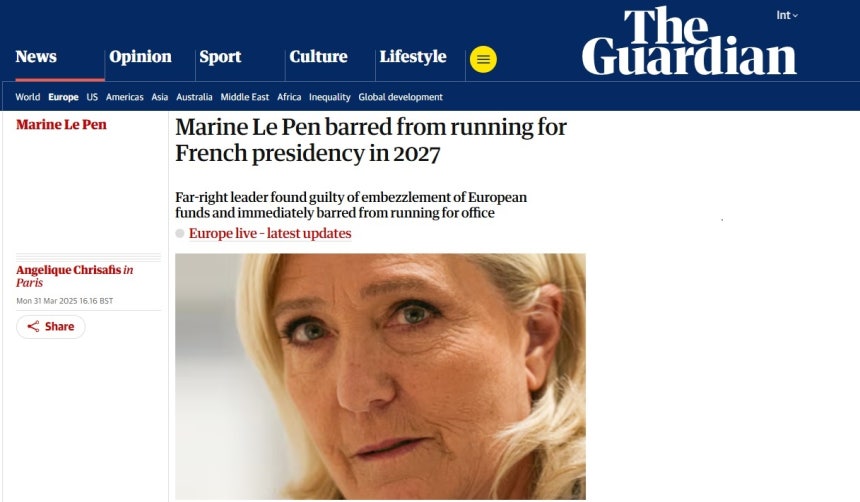Select Europe in the subnavigation
The image size is (860, 502).
coord(63,97)
